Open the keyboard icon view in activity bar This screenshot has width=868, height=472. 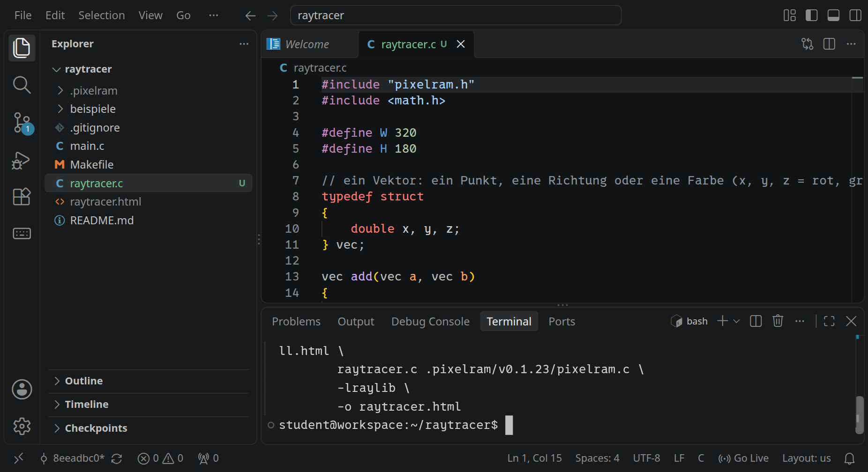pyautogui.click(x=22, y=233)
